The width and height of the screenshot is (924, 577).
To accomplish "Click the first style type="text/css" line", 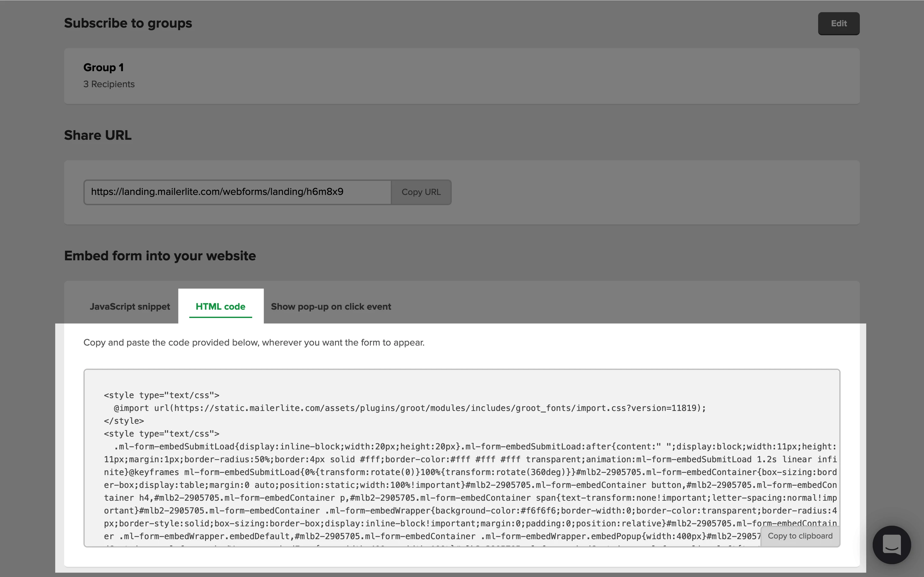I will pos(161,395).
